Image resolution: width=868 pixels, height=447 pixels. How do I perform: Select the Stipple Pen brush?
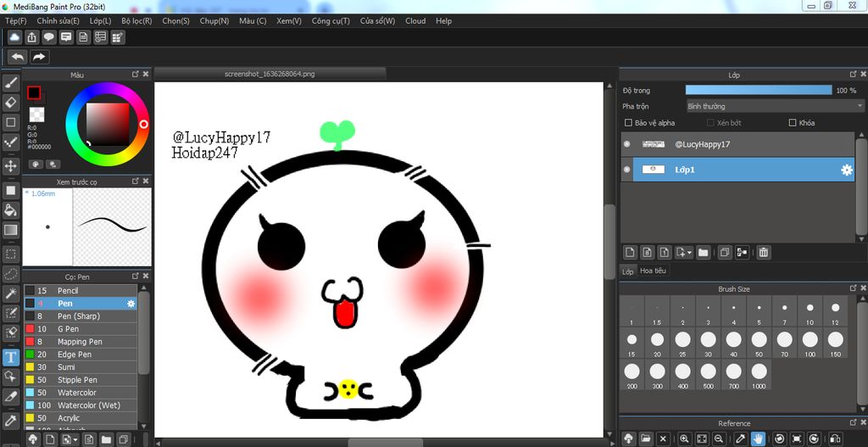point(81,380)
